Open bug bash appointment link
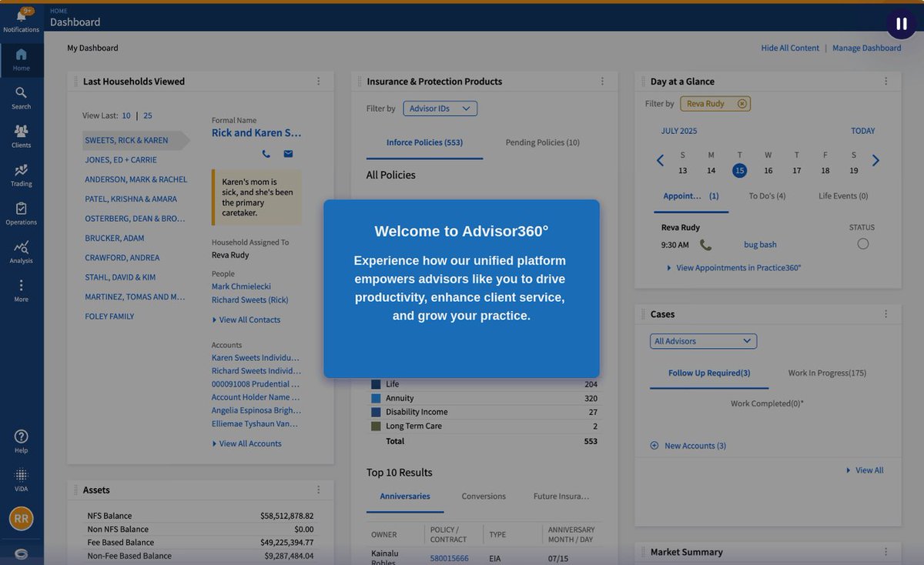The image size is (924, 565). [x=760, y=245]
